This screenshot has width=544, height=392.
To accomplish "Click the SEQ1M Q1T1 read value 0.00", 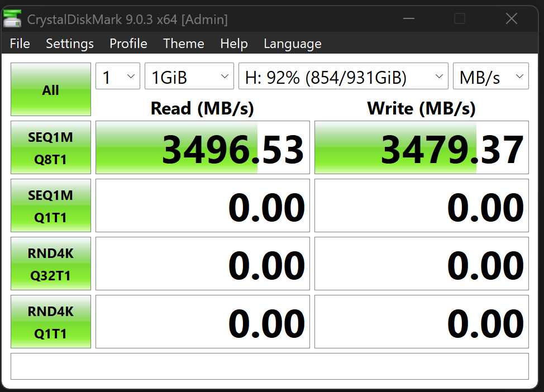I will (203, 205).
